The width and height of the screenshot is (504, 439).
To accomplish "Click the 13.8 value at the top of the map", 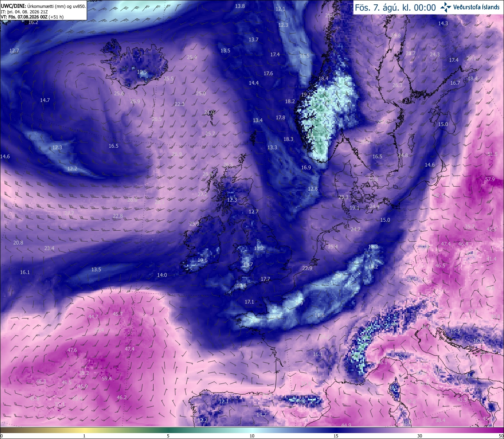I will pyautogui.click(x=240, y=6).
